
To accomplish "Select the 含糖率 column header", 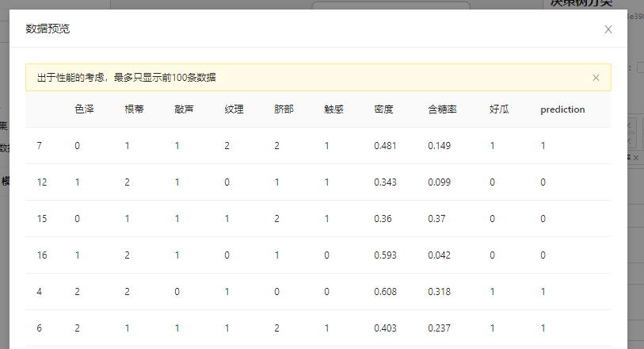I will (x=442, y=109).
